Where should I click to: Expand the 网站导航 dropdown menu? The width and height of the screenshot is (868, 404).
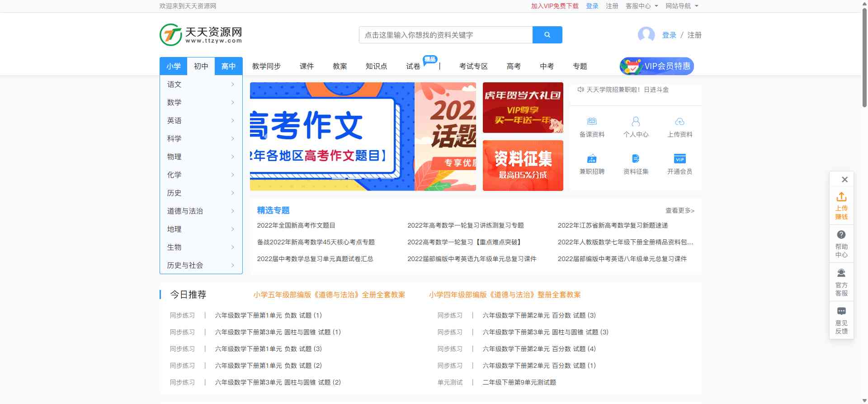pyautogui.click(x=682, y=6)
